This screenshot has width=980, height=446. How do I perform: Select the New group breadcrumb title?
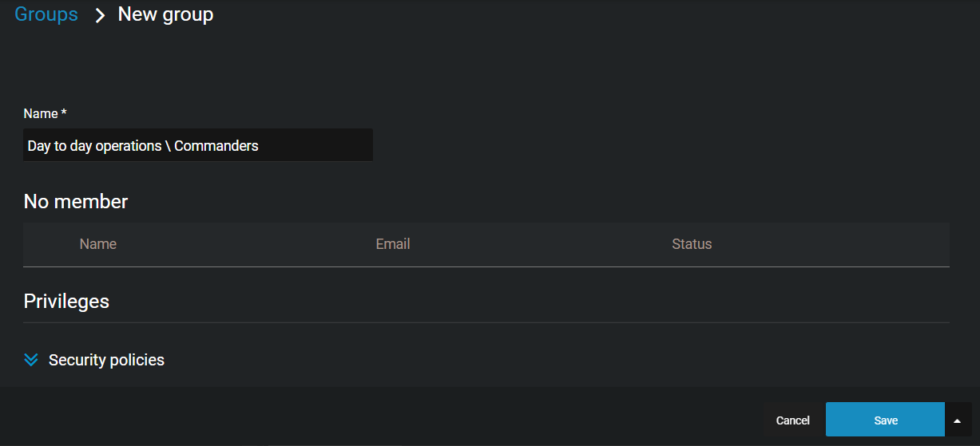(165, 14)
